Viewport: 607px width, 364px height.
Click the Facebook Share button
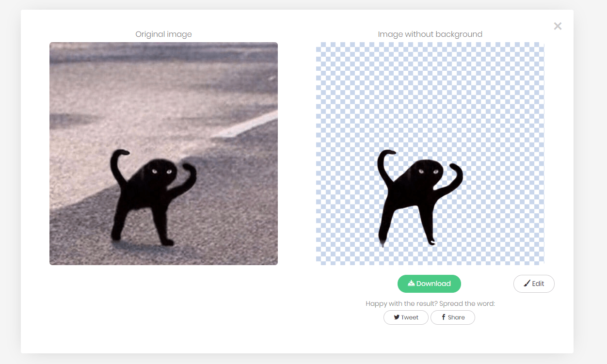[453, 317]
